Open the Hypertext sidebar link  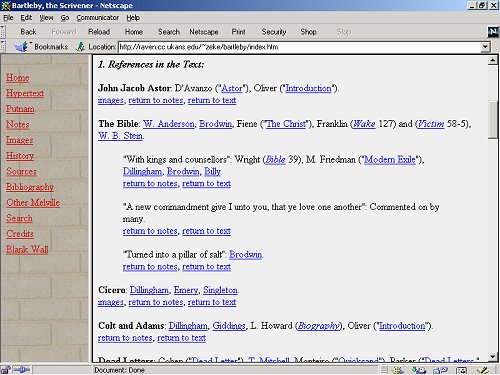click(25, 93)
